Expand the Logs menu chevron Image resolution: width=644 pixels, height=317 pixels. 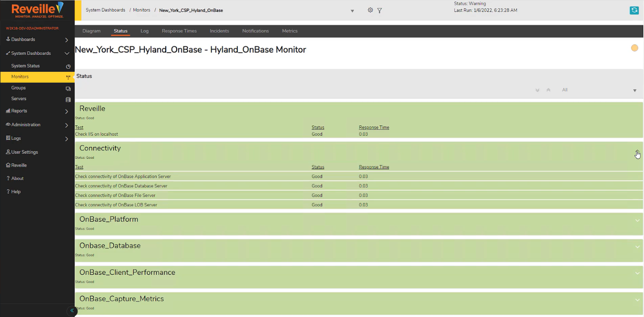tap(67, 139)
